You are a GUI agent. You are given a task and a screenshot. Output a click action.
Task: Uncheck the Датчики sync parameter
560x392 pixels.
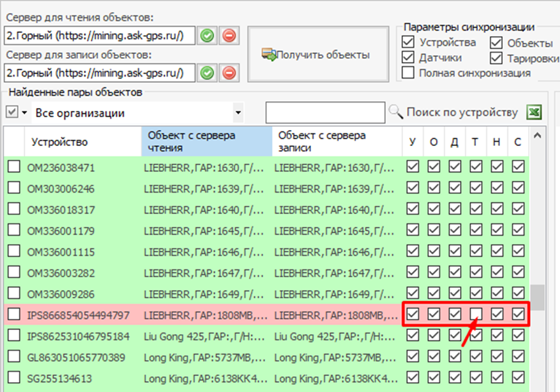pos(408,58)
